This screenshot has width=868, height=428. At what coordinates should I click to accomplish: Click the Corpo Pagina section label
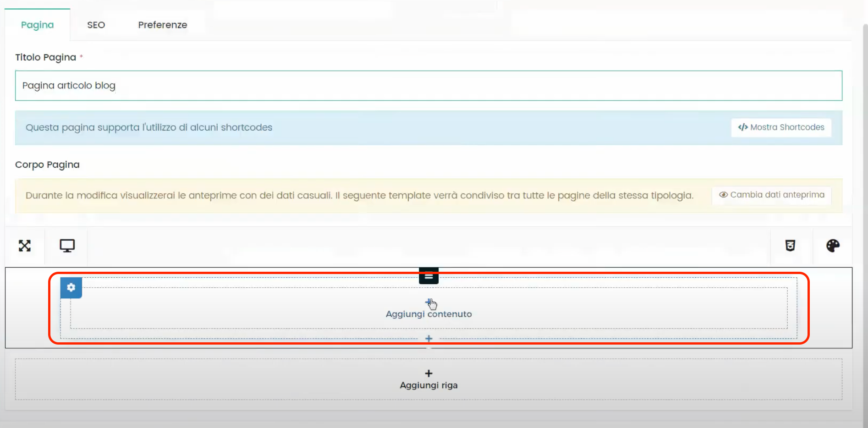(47, 165)
